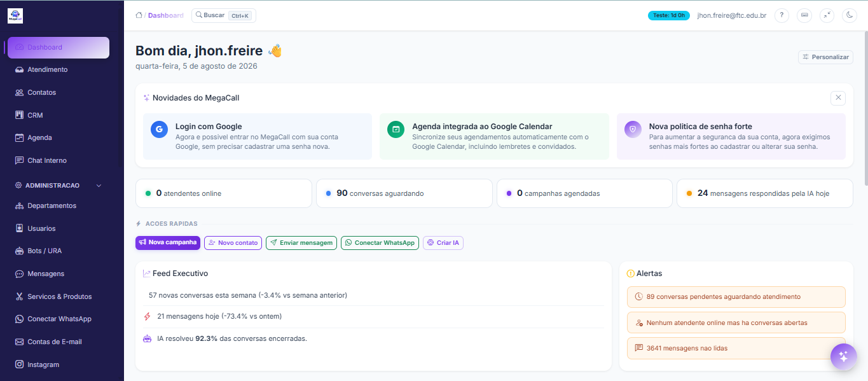Click the Alertas heading
The width and height of the screenshot is (868, 381).
(649, 274)
